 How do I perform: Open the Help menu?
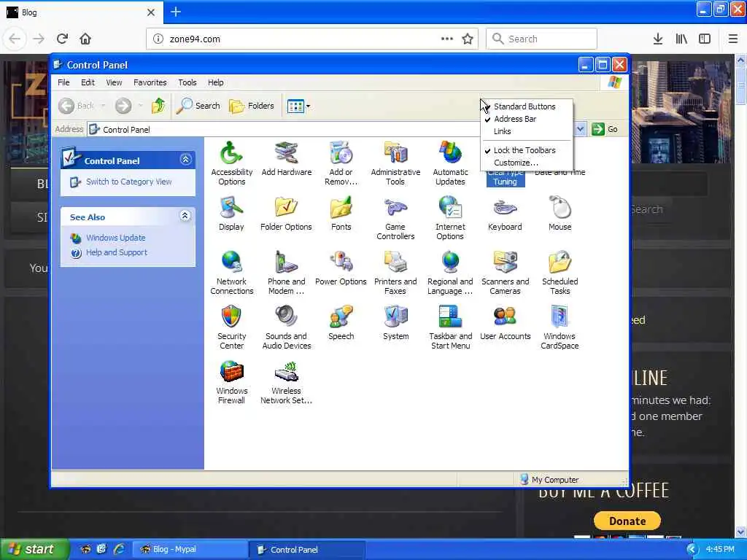pos(215,82)
